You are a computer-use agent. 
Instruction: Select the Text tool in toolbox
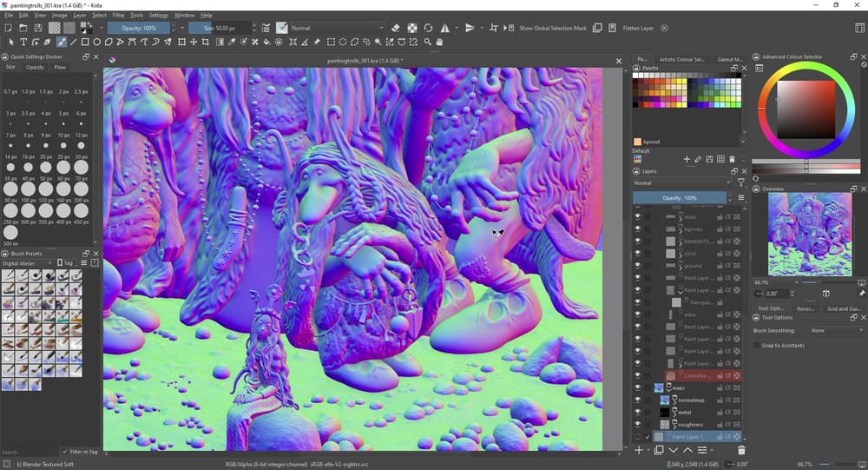point(23,42)
